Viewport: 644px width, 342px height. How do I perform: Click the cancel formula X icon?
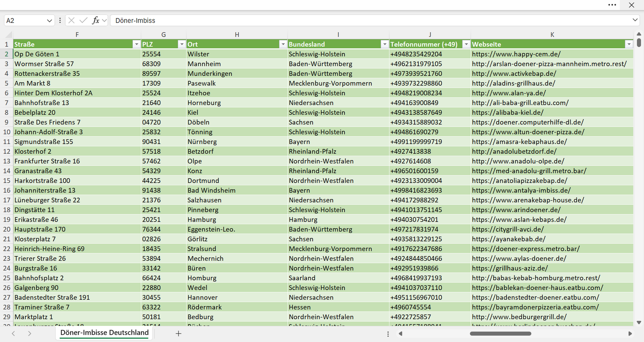72,20
